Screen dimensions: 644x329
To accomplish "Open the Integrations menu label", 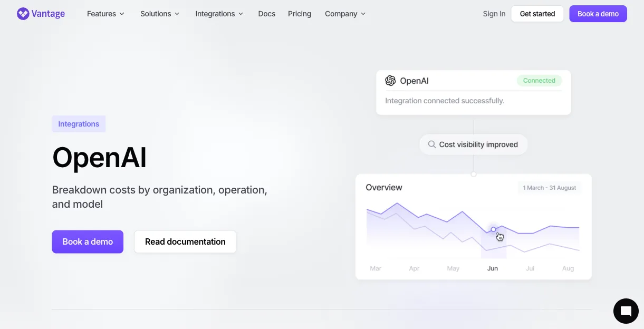I will coord(215,14).
